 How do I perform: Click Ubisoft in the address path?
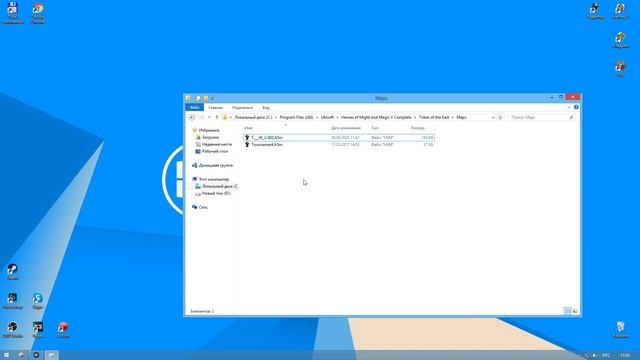coord(327,118)
